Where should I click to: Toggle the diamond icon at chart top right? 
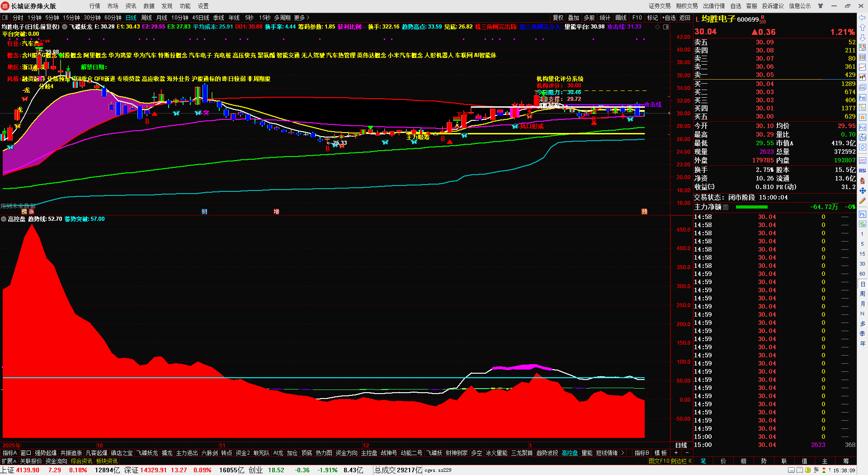pos(657,27)
